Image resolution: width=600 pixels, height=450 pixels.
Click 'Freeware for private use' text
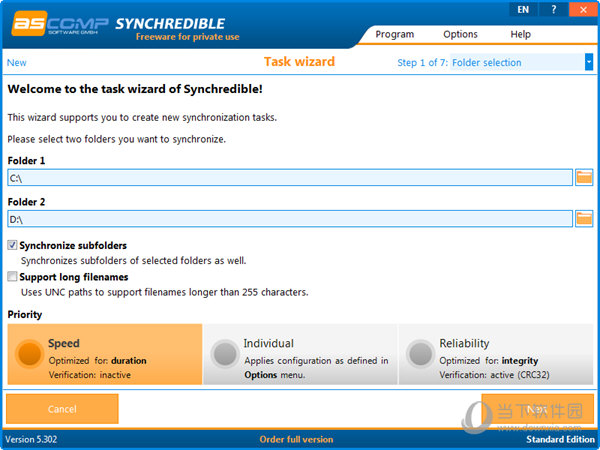[x=188, y=37]
